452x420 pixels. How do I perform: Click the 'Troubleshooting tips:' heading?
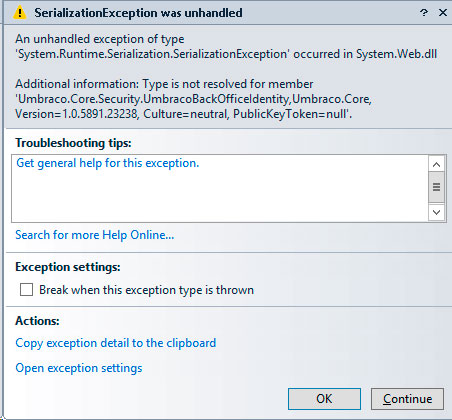click(73, 143)
